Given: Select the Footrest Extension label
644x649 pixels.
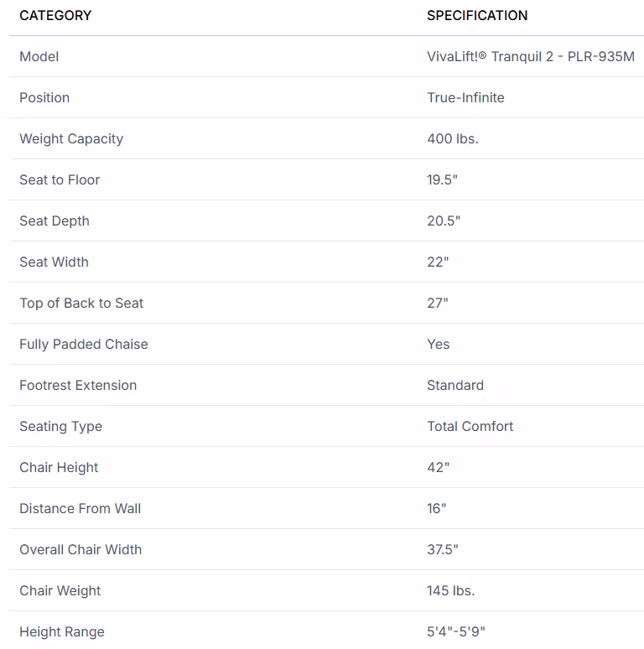Looking at the screenshot, I should pos(78,385).
